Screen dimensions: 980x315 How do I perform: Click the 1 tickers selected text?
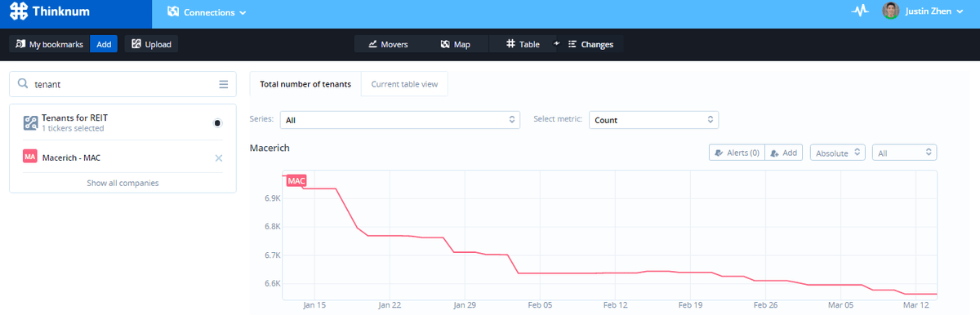[x=73, y=128]
